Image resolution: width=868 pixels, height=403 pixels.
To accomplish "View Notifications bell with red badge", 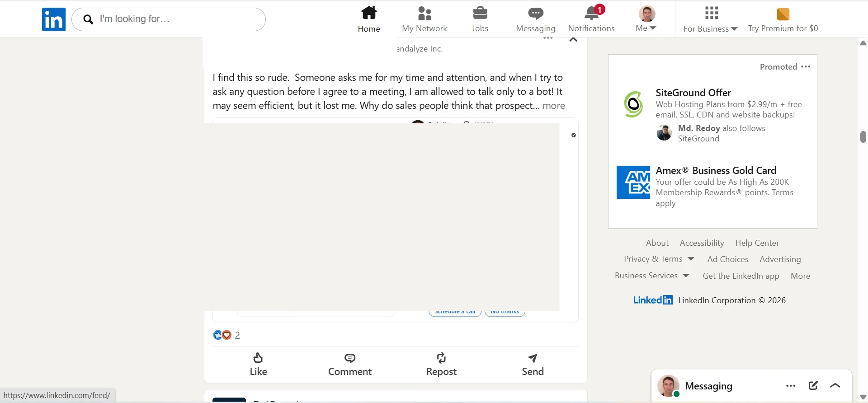I will click(592, 13).
